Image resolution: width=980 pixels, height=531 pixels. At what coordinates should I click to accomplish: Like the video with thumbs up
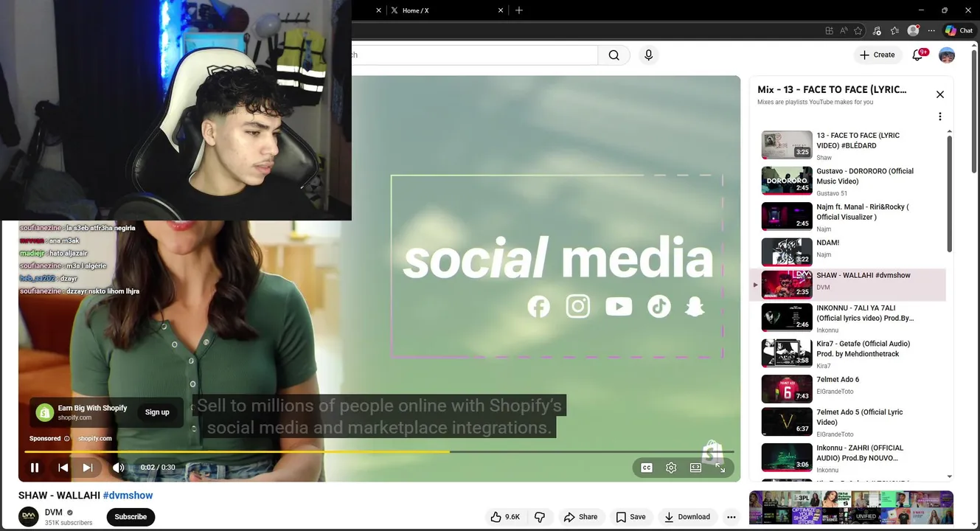coord(505,517)
